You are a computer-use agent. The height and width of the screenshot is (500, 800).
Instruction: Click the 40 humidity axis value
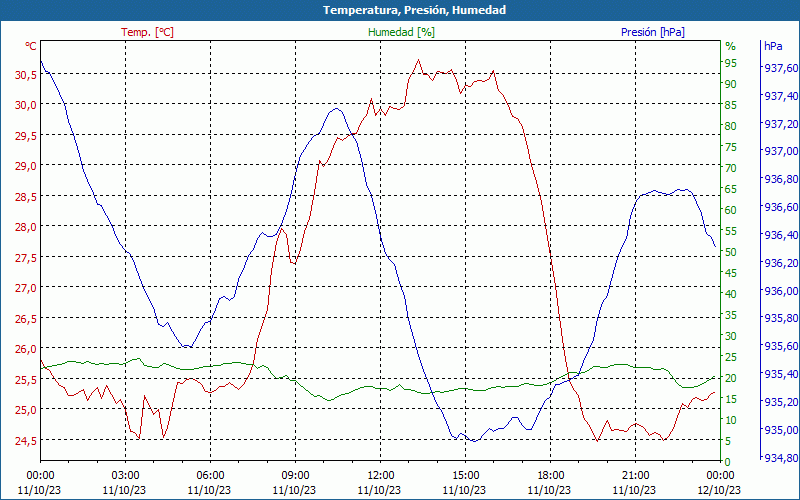click(731, 294)
